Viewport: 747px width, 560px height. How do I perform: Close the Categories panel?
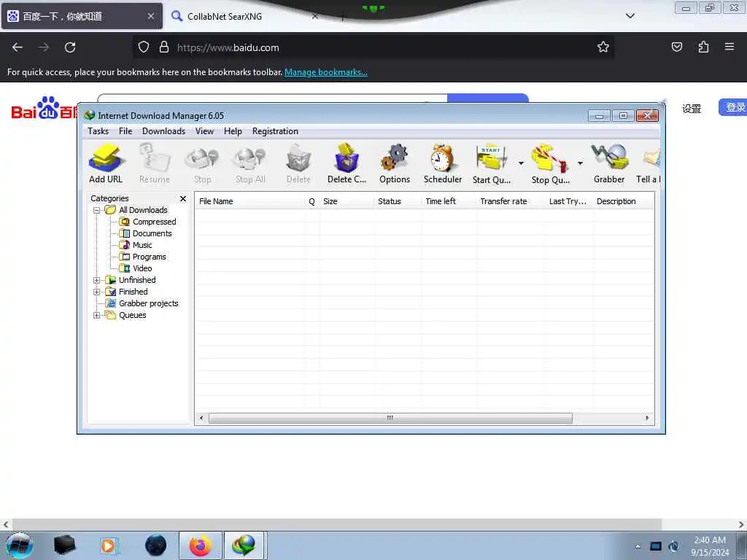[x=183, y=198]
